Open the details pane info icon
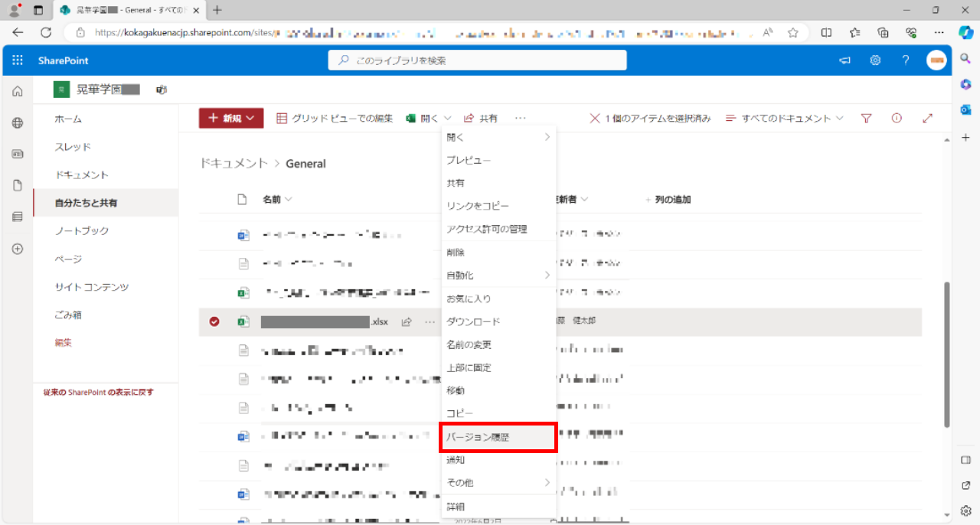The width and height of the screenshot is (980, 525). point(897,119)
